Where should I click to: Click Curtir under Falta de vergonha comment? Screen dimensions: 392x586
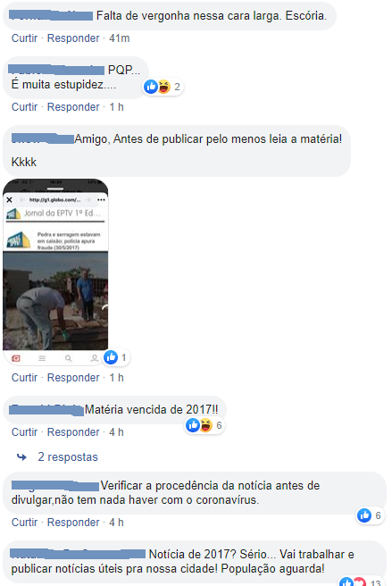pos(24,38)
